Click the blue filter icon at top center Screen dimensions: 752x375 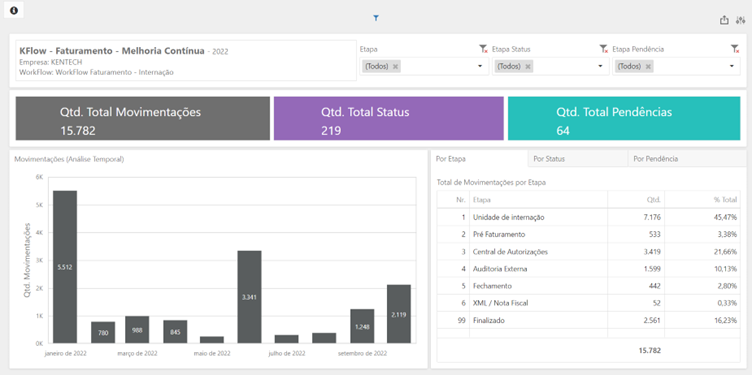coord(376,18)
